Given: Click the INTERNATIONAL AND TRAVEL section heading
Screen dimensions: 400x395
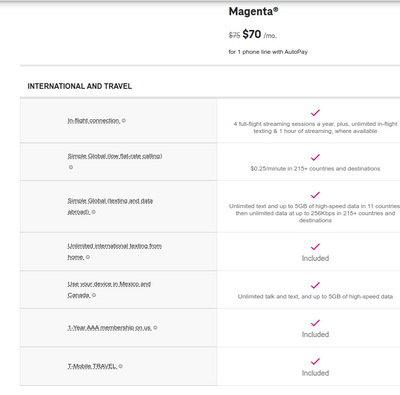Looking at the screenshot, I should 80,86.
